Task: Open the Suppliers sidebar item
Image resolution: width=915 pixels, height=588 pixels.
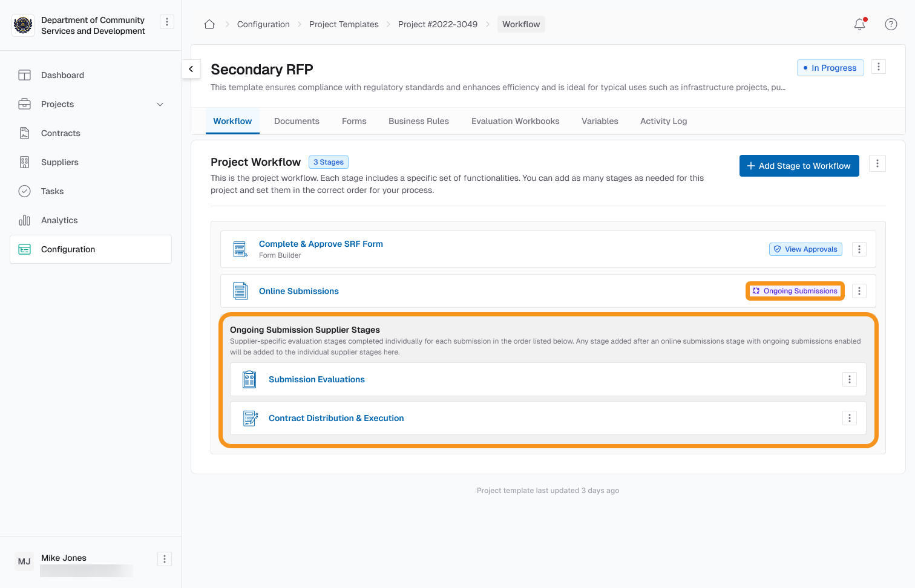Action: [x=60, y=162]
